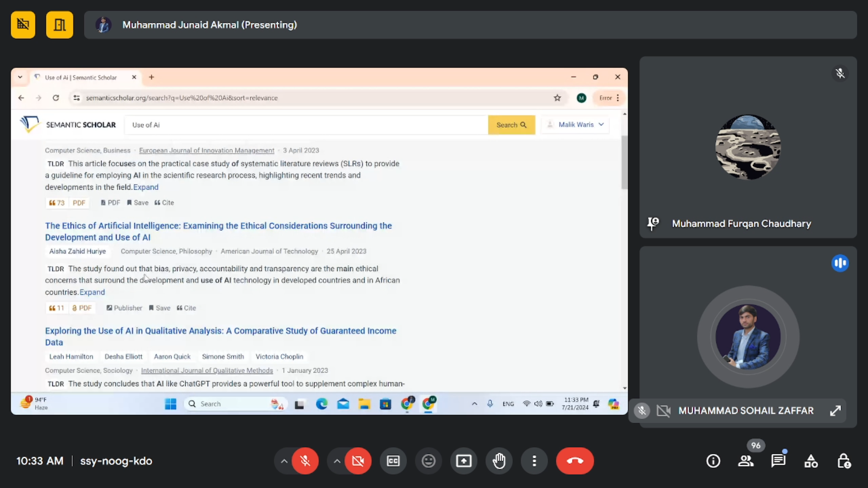Open International Journal of Qualitative Methods link
Viewport: 868px width, 488px height.
coord(207,371)
